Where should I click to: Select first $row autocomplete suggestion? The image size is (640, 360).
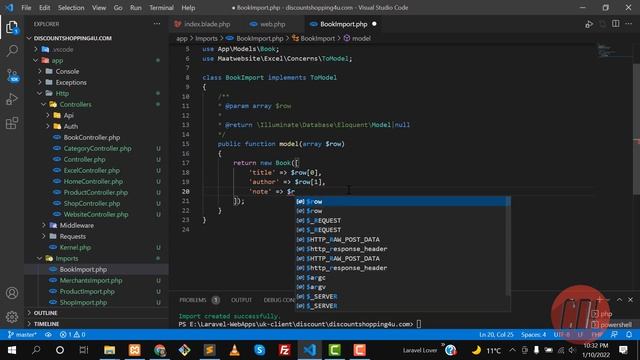click(402, 202)
